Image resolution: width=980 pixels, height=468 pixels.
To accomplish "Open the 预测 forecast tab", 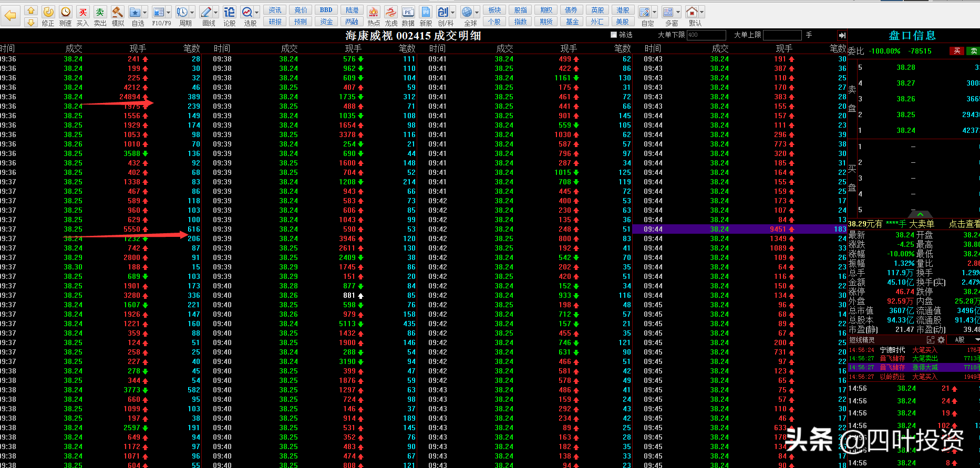I will click(x=301, y=22).
